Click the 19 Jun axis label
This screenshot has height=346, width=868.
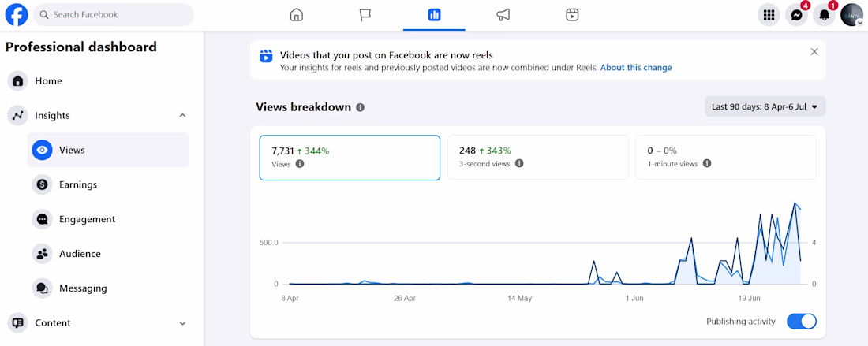[x=750, y=299]
